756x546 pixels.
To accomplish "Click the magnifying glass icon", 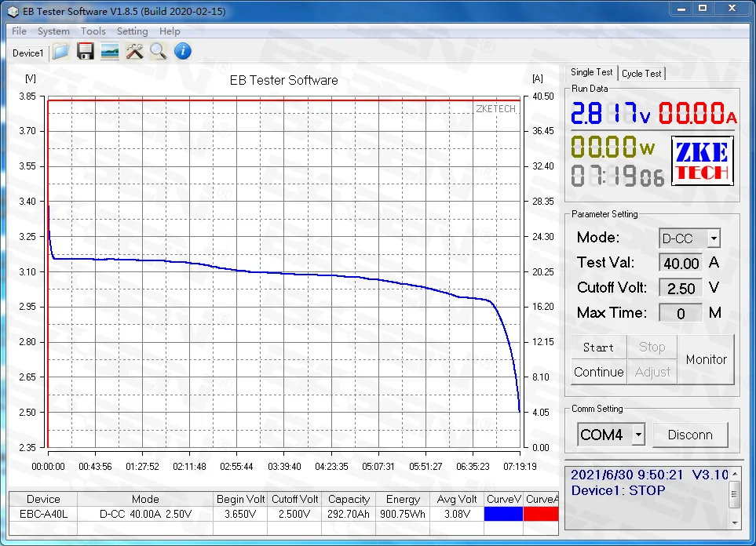I will coord(159,52).
